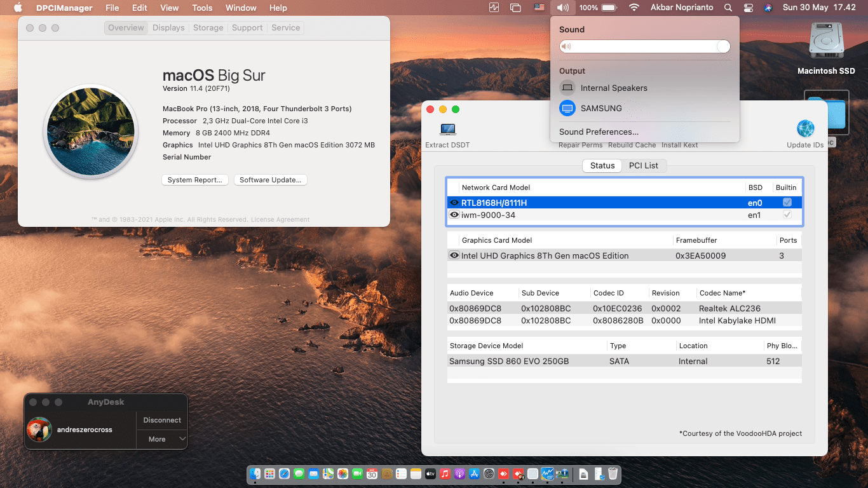Viewport: 868px width, 488px height.
Task: Switch to PCI List tab
Action: pos(644,165)
